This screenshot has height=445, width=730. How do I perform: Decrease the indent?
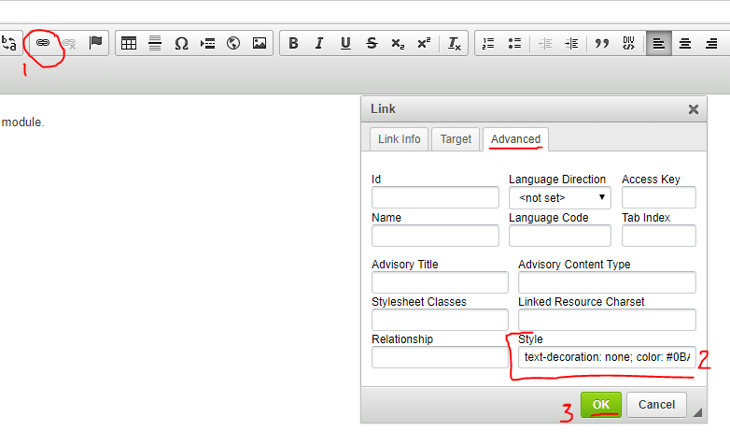[545, 44]
